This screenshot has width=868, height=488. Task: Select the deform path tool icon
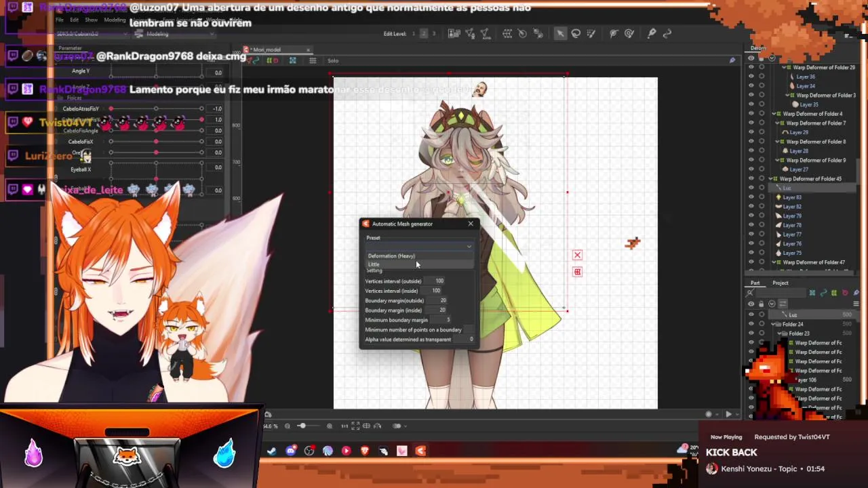(614, 33)
